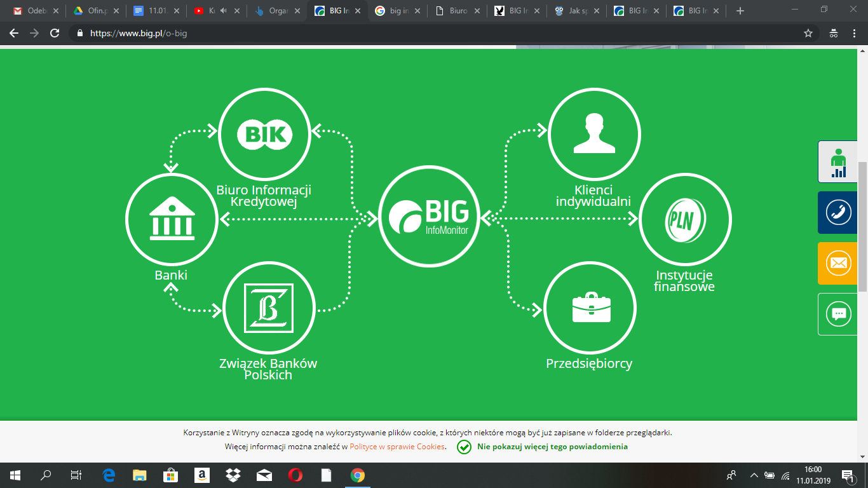This screenshot has width=868, height=488.
Task: Open the Mail app from taskbar
Action: pos(264,475)
